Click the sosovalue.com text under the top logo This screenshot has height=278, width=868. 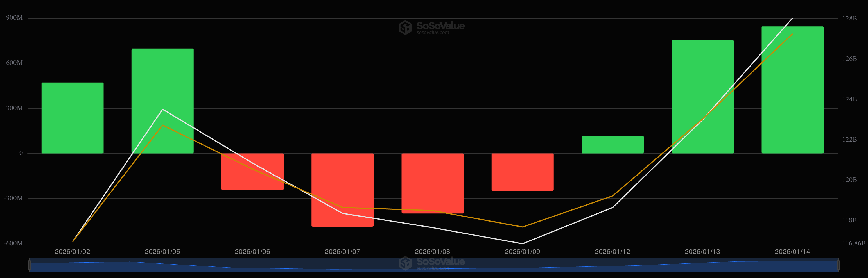(x=433, y=33)
